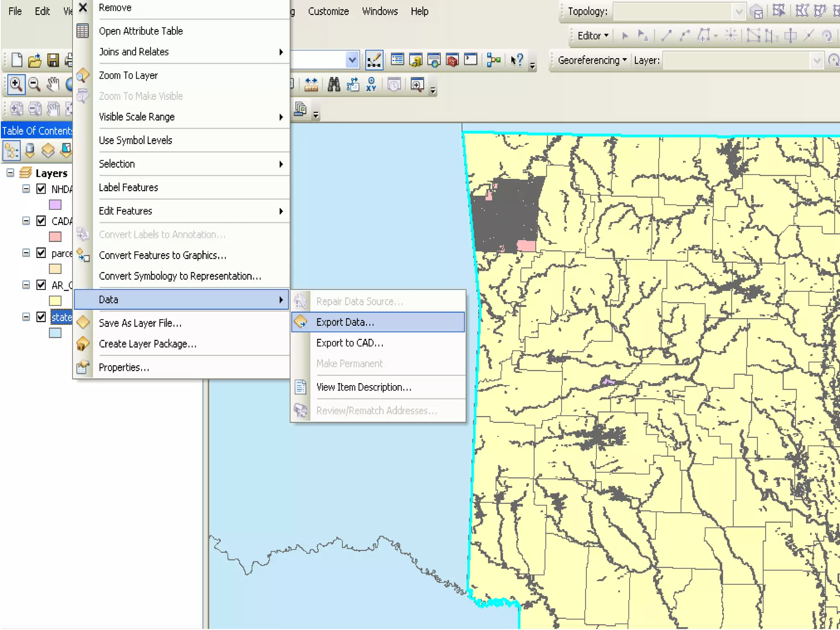Select Open Attribute Table menu entry
840x630 pixels.
click(x=141, y=31)
